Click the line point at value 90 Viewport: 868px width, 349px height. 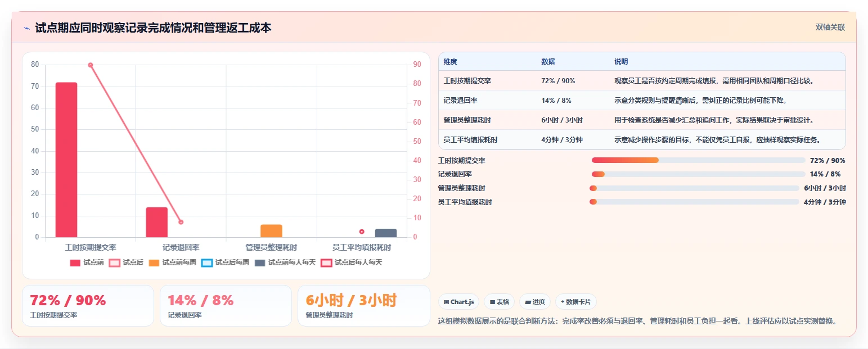pyautogui.click(x=90, y=65)
